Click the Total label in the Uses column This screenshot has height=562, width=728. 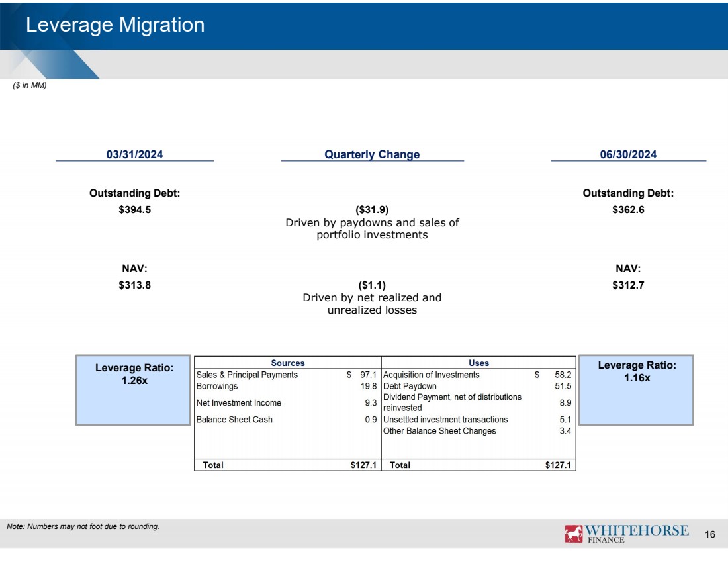pos(400,465)
